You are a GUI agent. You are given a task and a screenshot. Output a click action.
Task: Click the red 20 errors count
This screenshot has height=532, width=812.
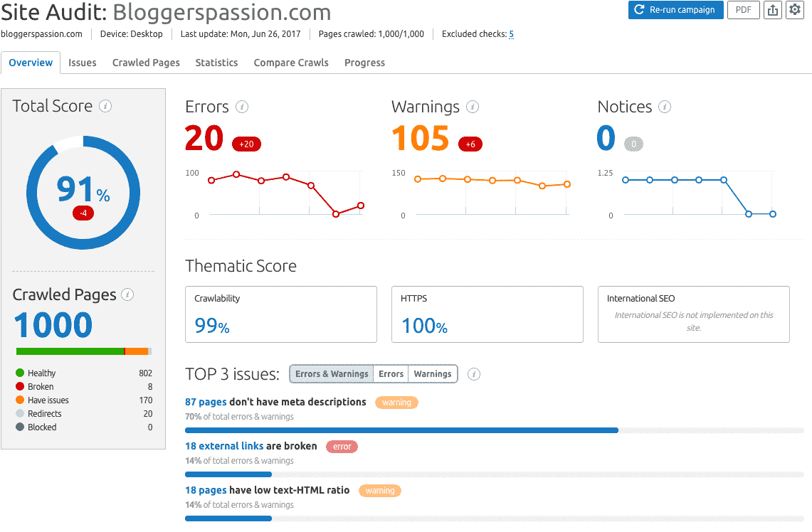click(204, 138)
